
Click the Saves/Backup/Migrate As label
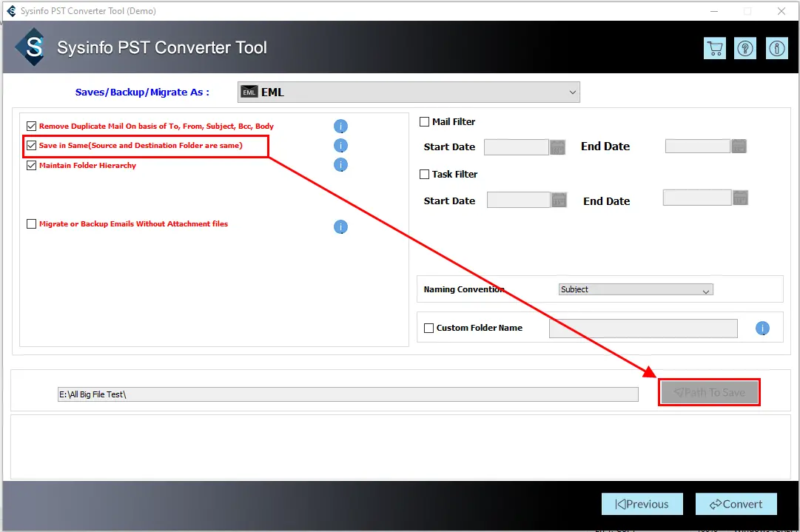coord(142,92)
